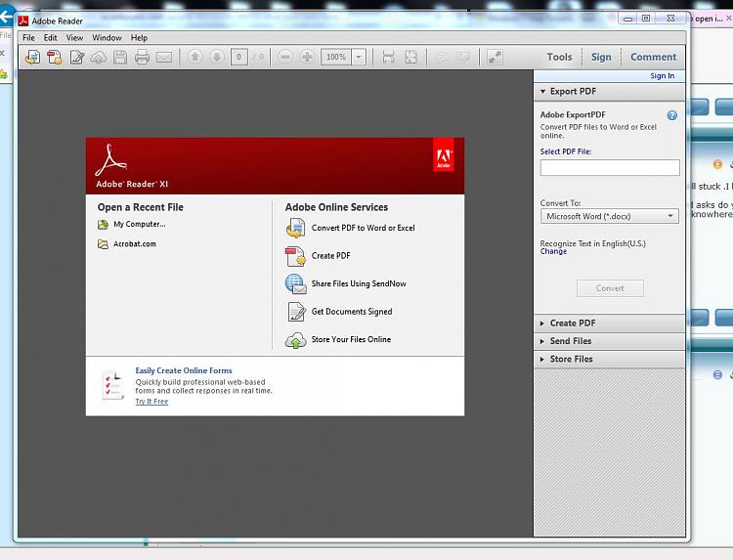733x560 pixels.
Task: Click the add sticky note icon
Action: 442,57
